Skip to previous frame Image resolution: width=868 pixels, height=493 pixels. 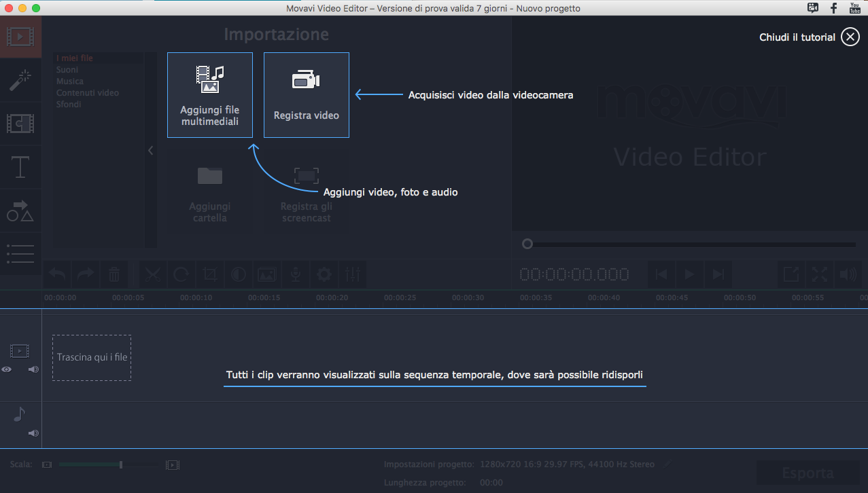tap(661, 274)
